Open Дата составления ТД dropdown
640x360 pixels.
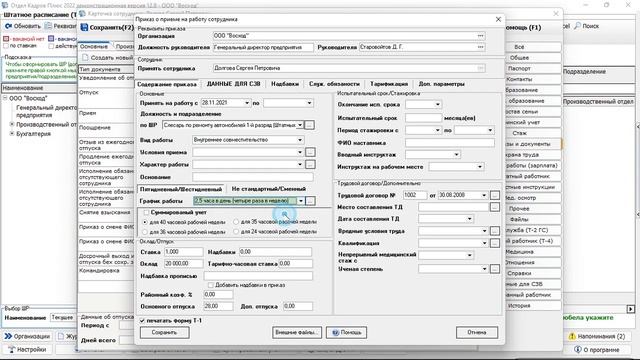(469, 219)
